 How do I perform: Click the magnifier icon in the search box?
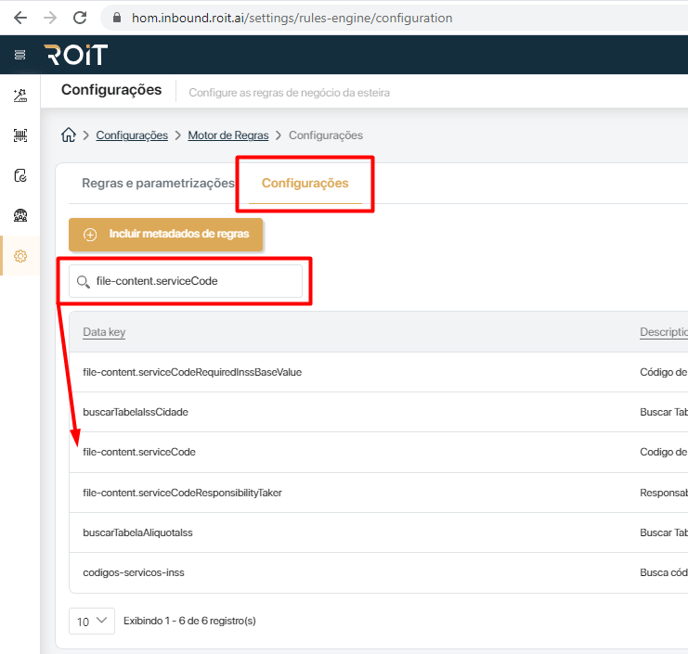pos(83,282)
